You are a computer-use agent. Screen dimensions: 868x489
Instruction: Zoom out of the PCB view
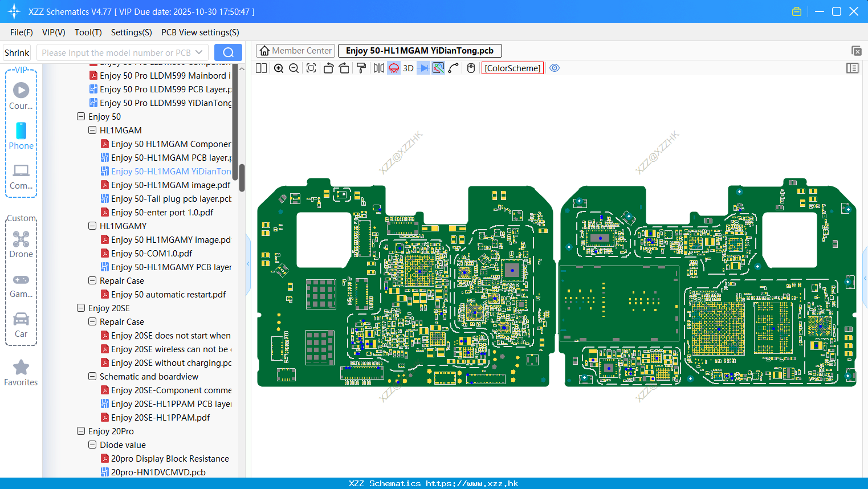(294, 68)
